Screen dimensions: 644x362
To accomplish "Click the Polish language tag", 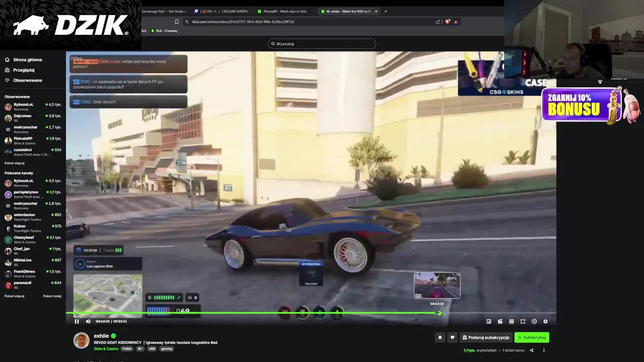I will [127, 348].
